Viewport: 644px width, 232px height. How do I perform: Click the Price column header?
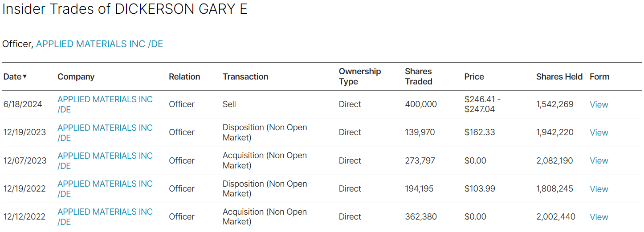point(474,76)
